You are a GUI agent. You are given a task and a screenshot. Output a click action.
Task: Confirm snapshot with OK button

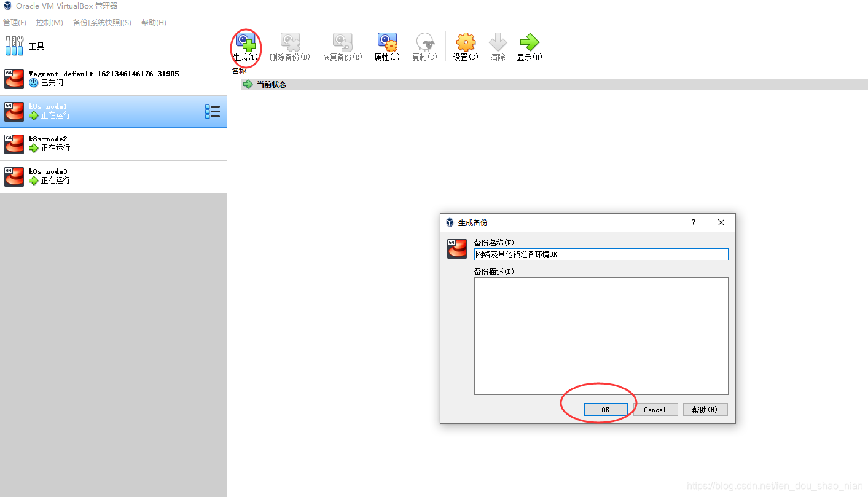[606, 410]
